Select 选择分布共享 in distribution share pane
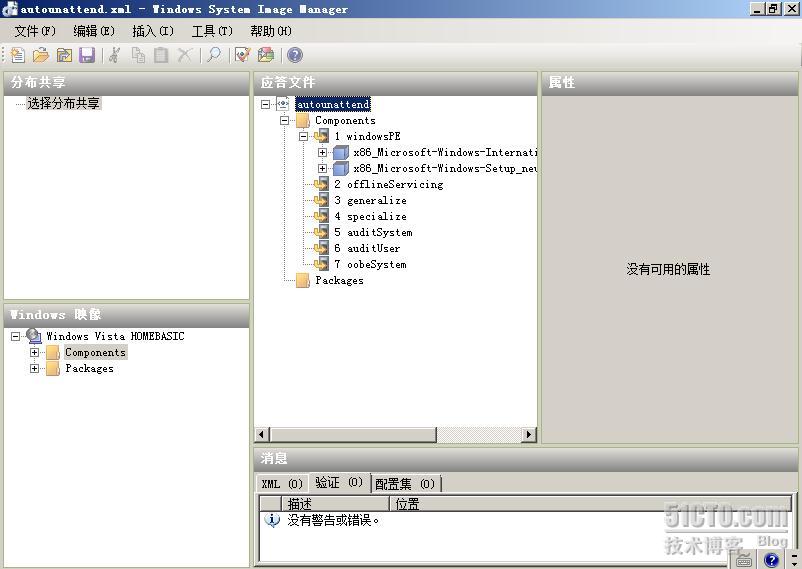The height and width of the screenshot is (569, 802). pos(63,103)
